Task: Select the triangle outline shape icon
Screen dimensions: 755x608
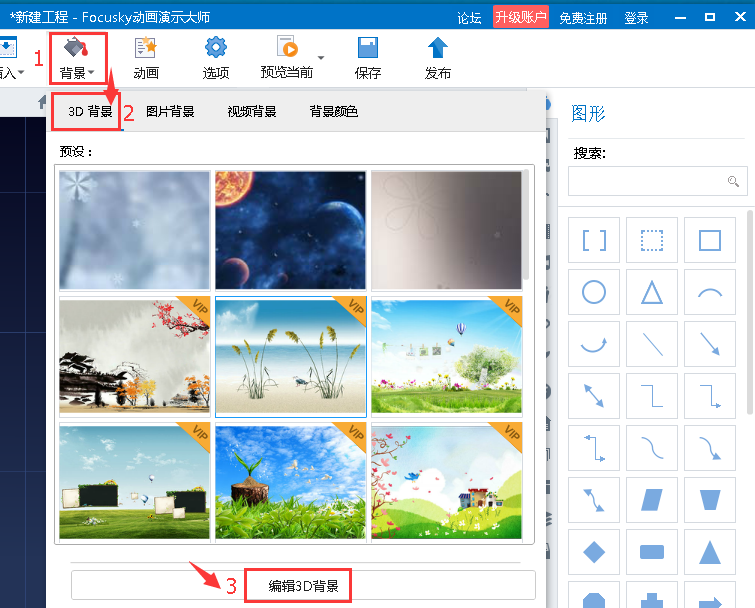Action: point(652,292)
